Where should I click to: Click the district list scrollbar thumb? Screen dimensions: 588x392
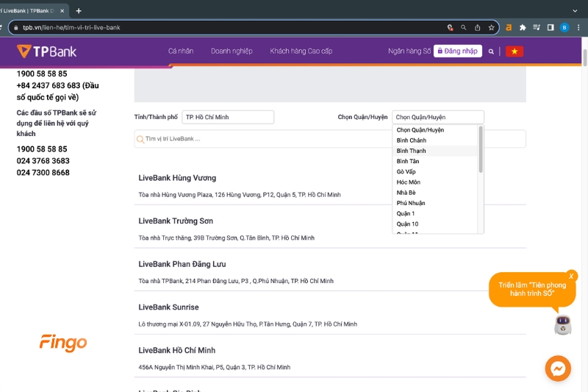coord(481,149)
